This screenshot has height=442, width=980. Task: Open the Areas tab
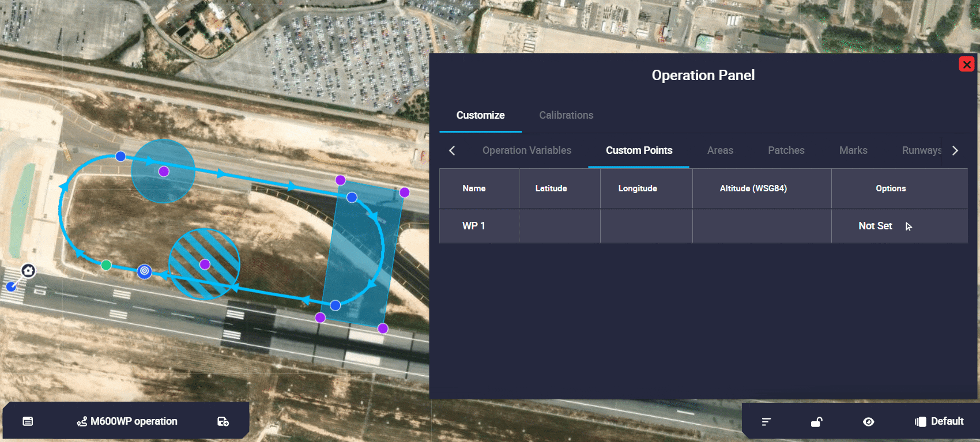point(720,150)
